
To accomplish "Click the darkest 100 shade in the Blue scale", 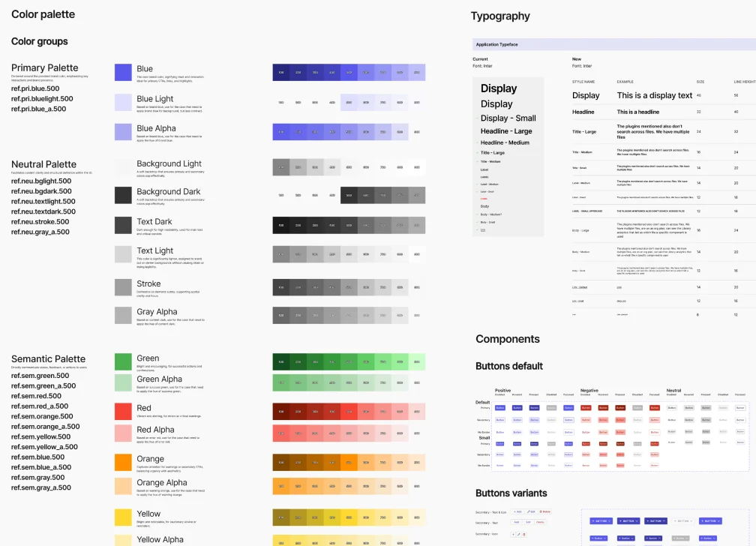I will click(281, 72).
